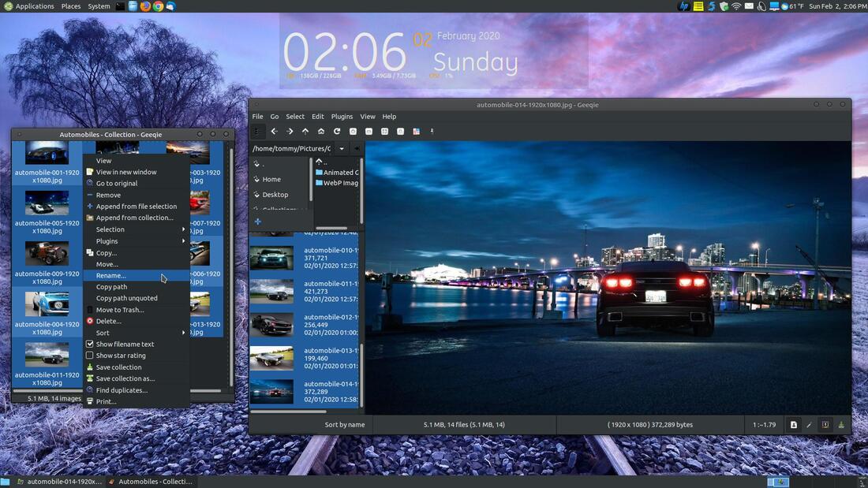Click the blue plus icon under bookmarks

[258, 222]
